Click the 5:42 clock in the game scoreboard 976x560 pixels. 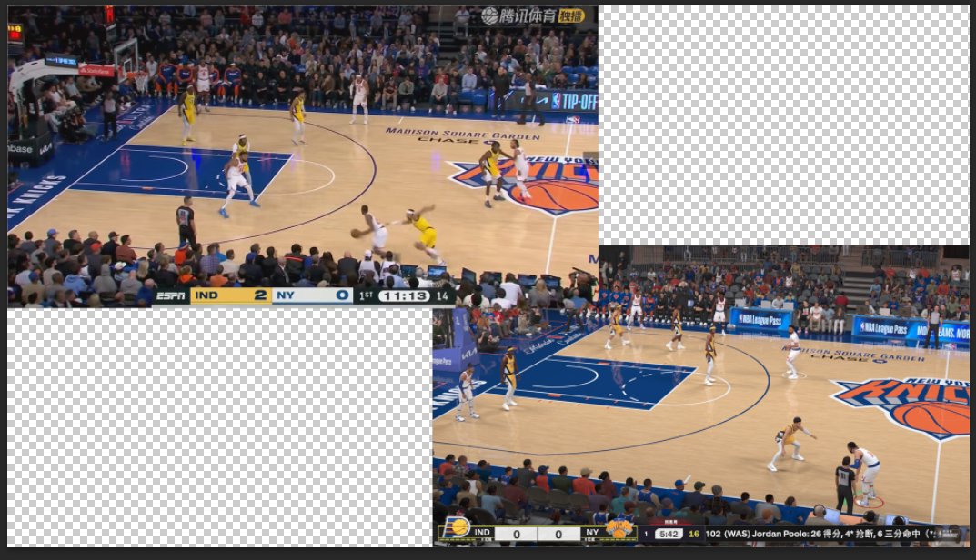tap(668, 534)
